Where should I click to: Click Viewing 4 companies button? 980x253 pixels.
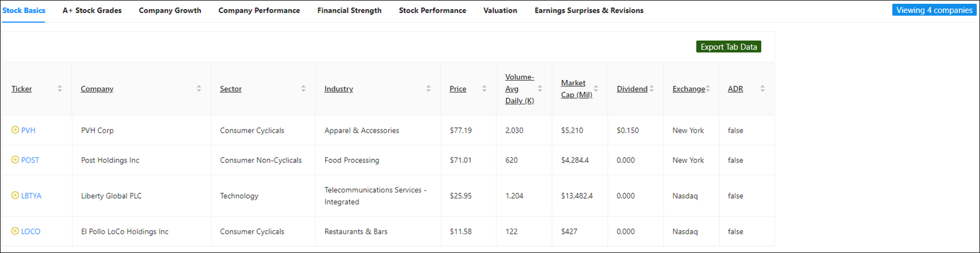point(934,10)
